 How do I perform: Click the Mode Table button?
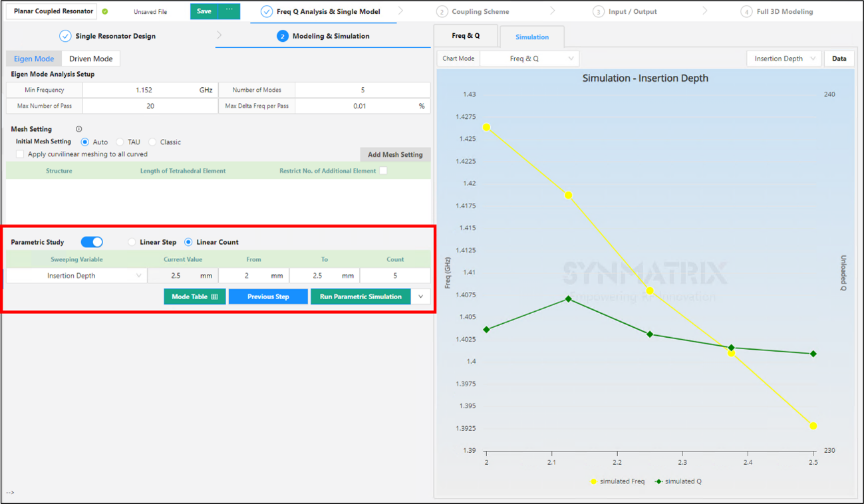(194, 297)
